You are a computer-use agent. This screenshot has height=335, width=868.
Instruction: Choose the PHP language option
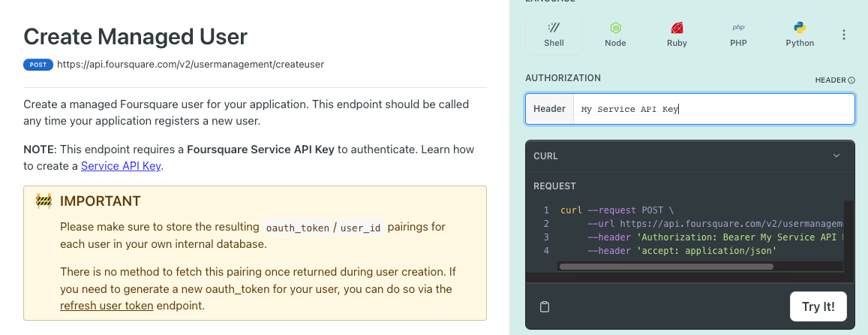point(738,35)
